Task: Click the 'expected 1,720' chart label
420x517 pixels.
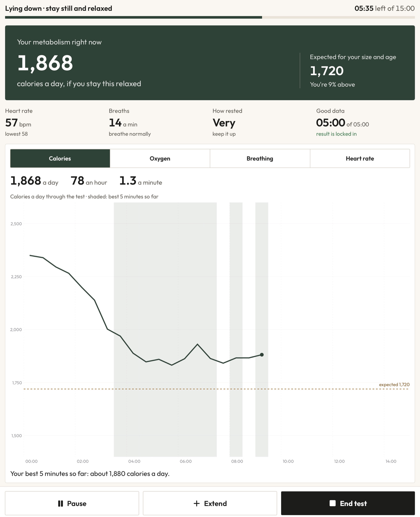Action: tap(394, 384)
